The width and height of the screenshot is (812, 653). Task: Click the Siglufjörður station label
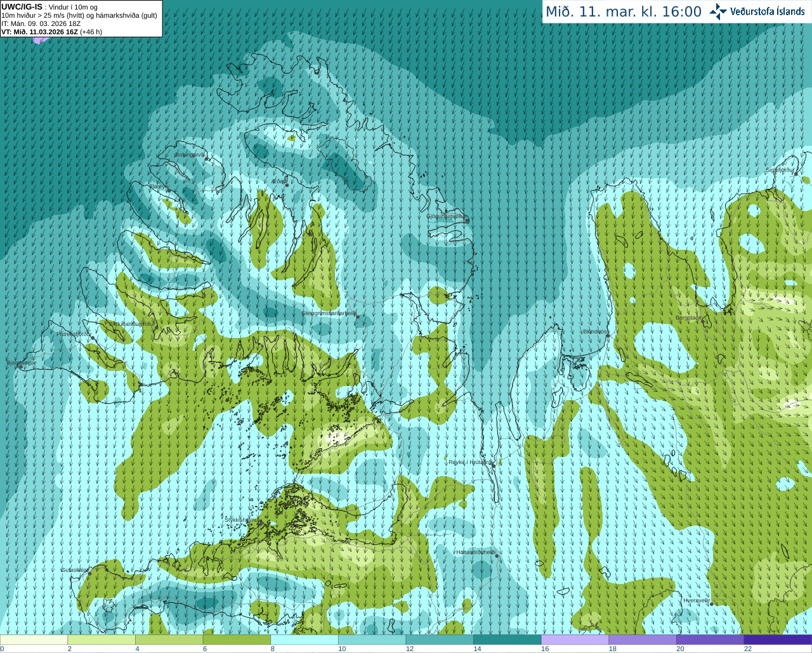click(780, 170)
